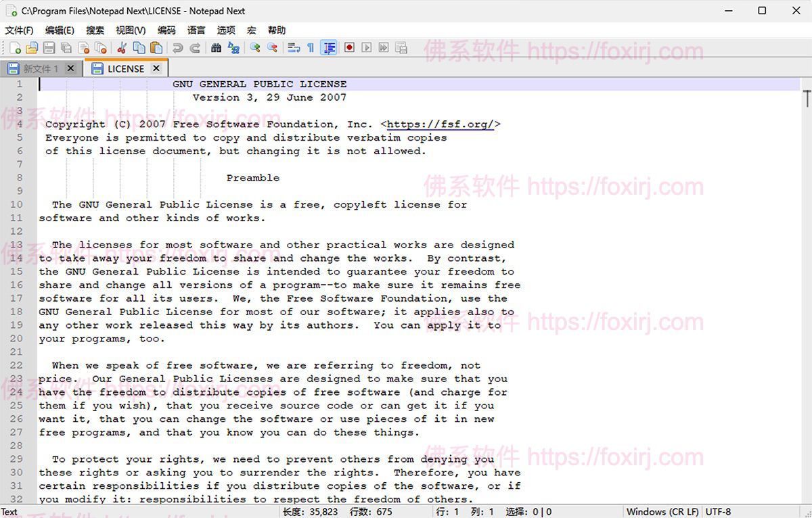
Task: Close the 新文件 1 tab
Action: pos(71,68)
